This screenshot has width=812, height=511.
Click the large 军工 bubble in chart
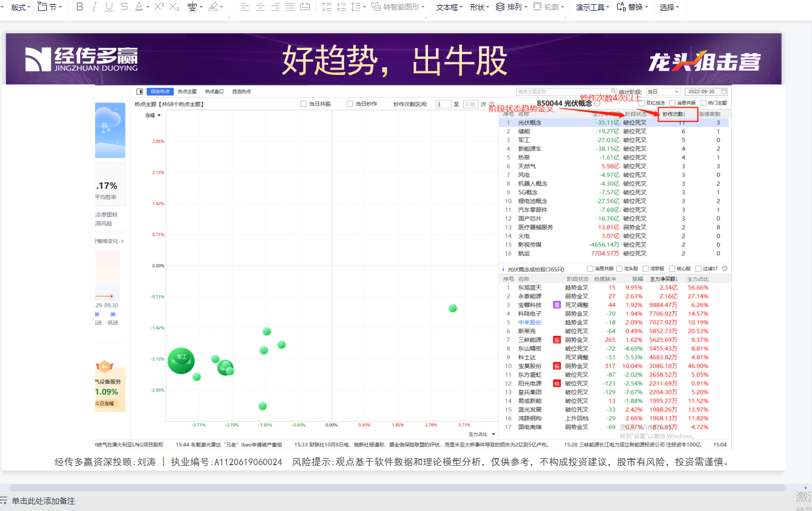181,360
